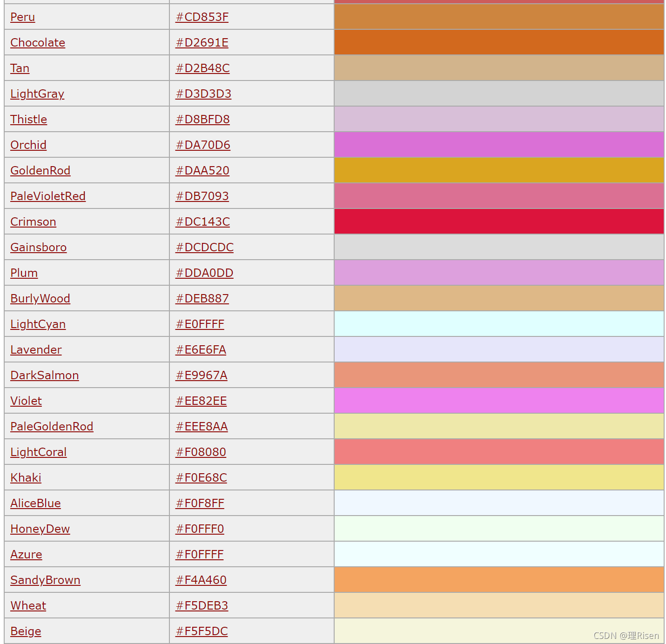
Task: Select the Crimson red swatch
Action: (x=499, y=221)
